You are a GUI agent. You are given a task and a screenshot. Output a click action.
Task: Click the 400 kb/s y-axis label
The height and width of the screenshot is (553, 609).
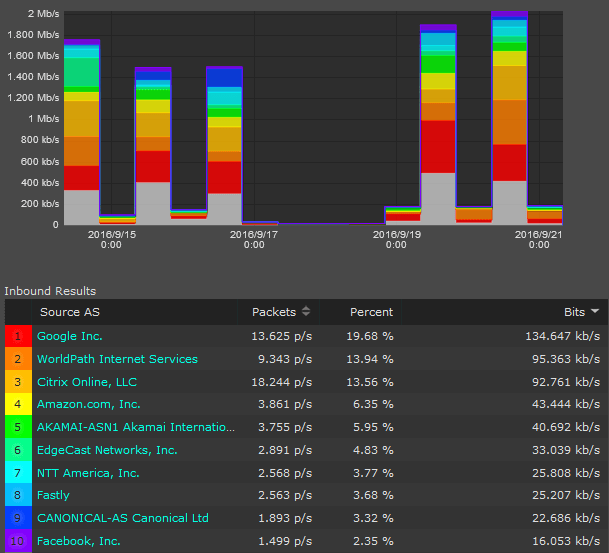click(x=40, y=183)
